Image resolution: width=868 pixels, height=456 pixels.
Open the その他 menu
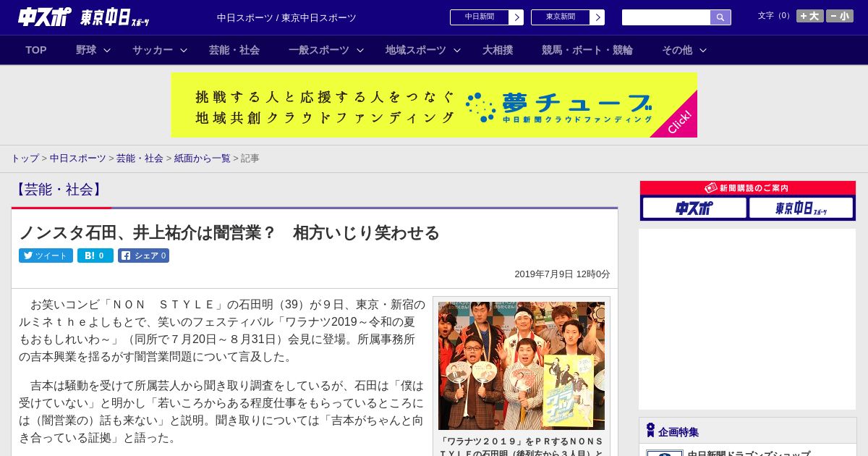tap(677, 50)
